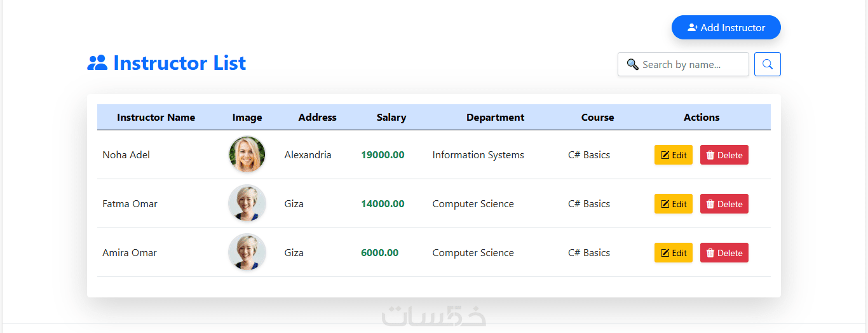Click the Course column header

597,118
